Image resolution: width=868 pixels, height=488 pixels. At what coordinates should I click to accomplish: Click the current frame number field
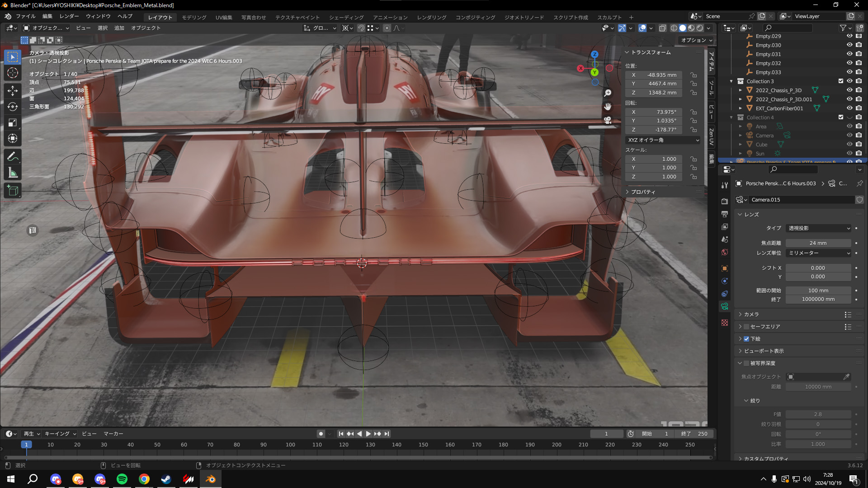[x=606, y=434]
